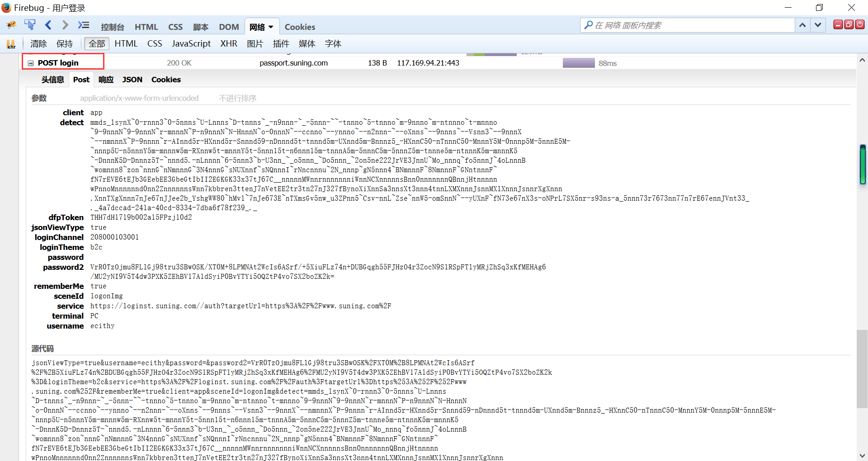Open the 响应 request sub-tab
This screenshot has height=461, width=868.
point(106,80)
